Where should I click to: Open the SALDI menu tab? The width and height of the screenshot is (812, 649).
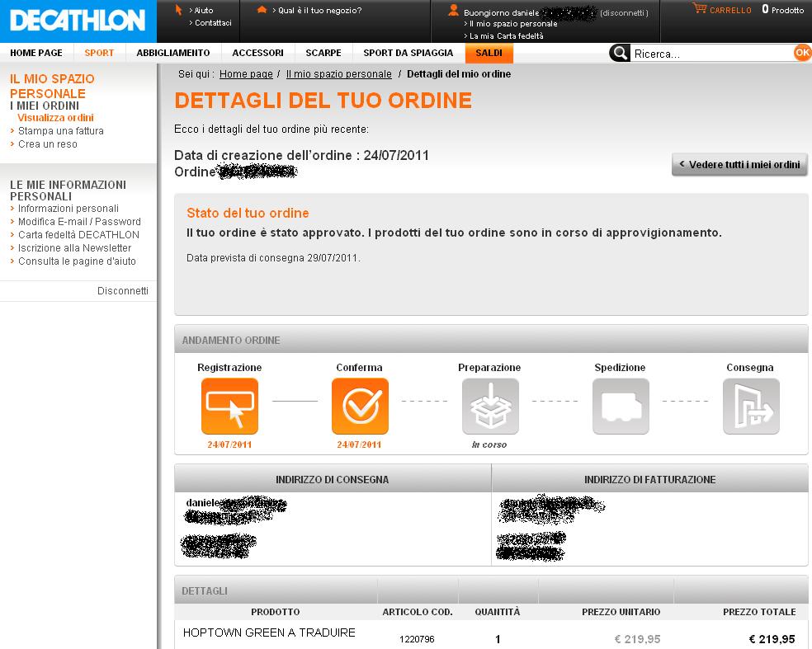click(x=489, y=53)
